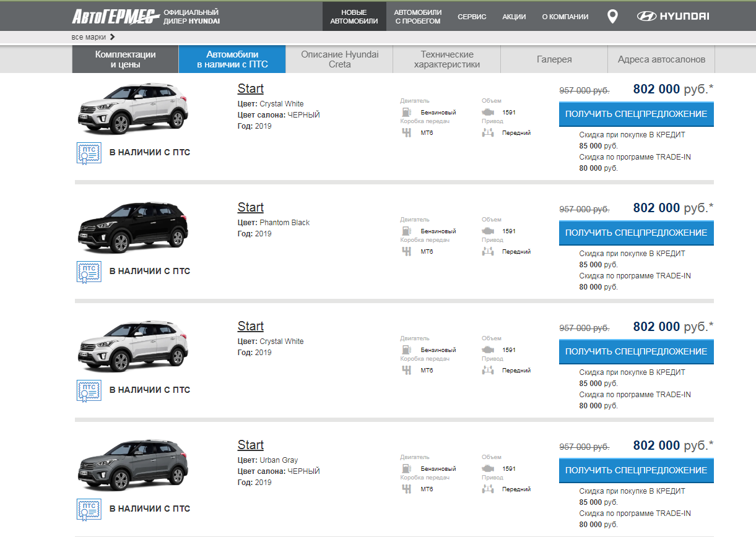
Task: Click 802 000 руб. price of Urban Gray car
Action: coord(673,445)
